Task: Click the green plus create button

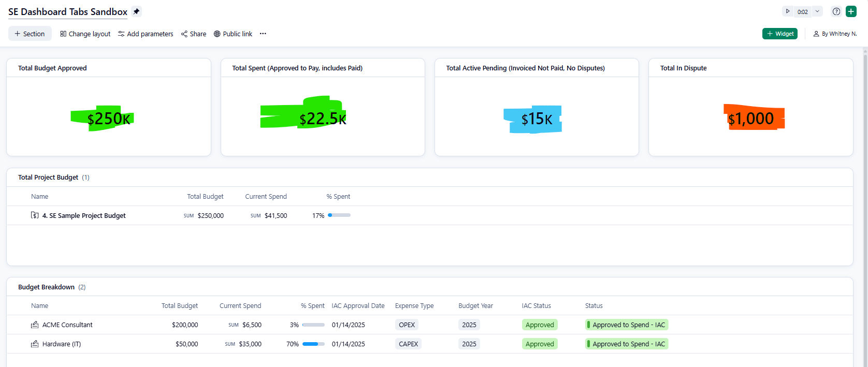Action: [851, 11]
